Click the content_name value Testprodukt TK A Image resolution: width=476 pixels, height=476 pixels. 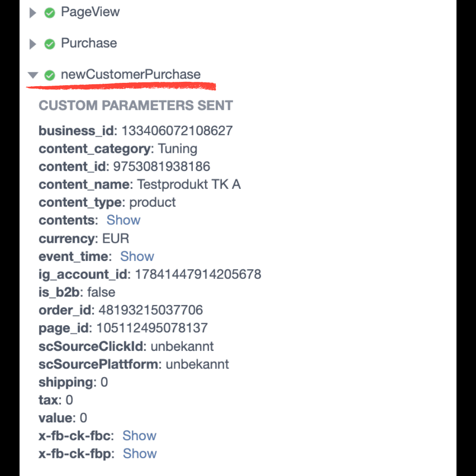click(x=189, y=184)
